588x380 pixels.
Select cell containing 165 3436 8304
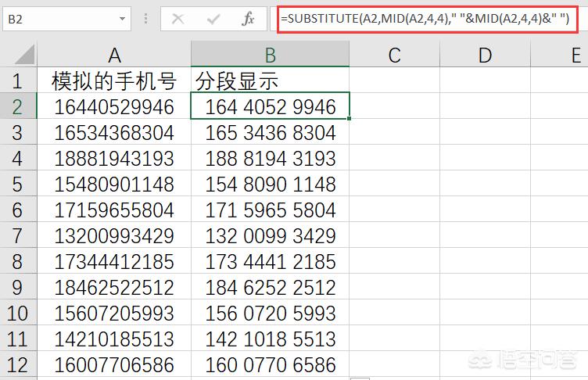[270, 132]
